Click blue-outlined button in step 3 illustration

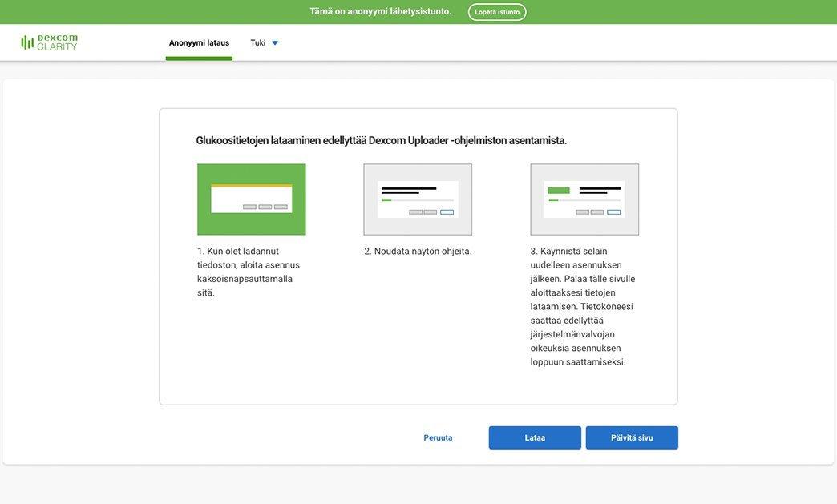click(613, 212)
